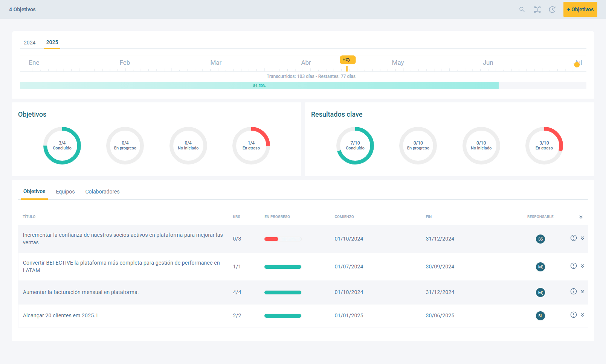The image size is (606, 364).
Task: Click the BS responsible avatar
Action: (x=540, y=239)
